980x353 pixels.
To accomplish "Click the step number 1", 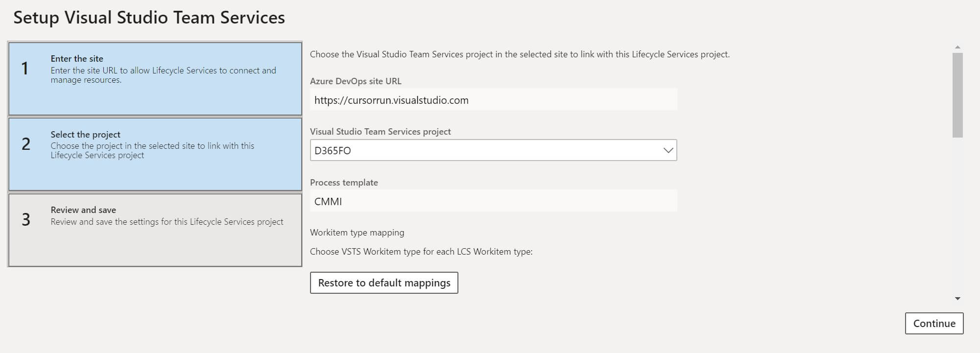I will click(x=25, y=69).
